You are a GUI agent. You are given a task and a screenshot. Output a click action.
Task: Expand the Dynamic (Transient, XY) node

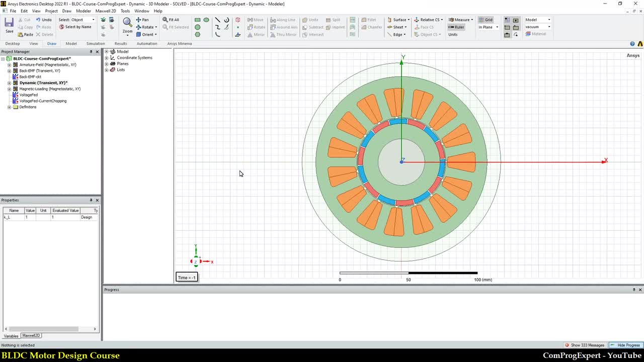pyautogui.click(x=9, y=83)
